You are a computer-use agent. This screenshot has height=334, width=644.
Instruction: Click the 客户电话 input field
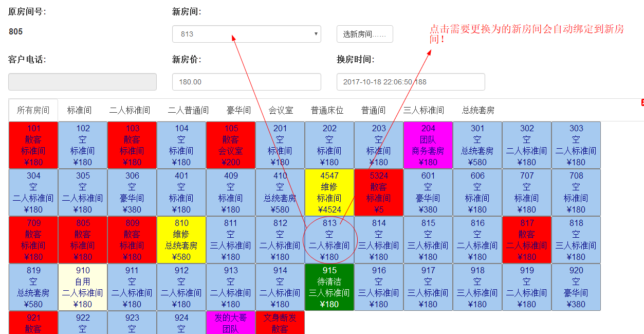click(82, 82)
